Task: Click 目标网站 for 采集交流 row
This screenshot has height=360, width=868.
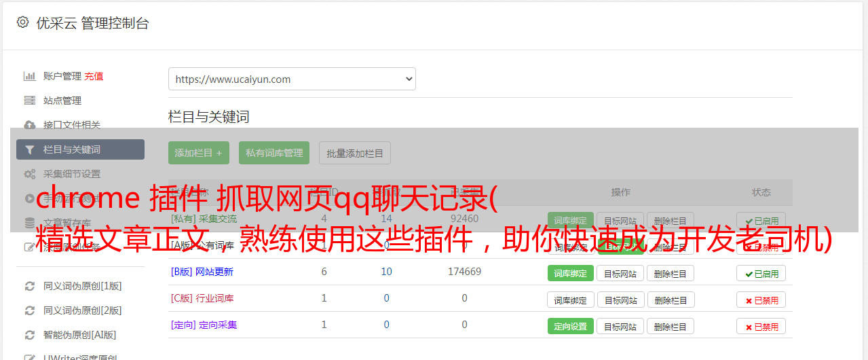Action: (x=620, y=220)
